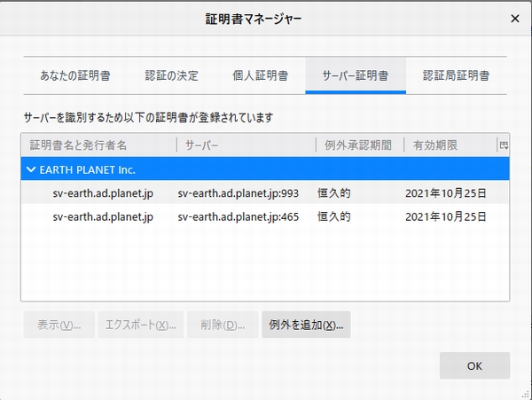532x400 pixels.
Task: Sort by 例外承認期間 column header
Action: (x=360, y=145)
